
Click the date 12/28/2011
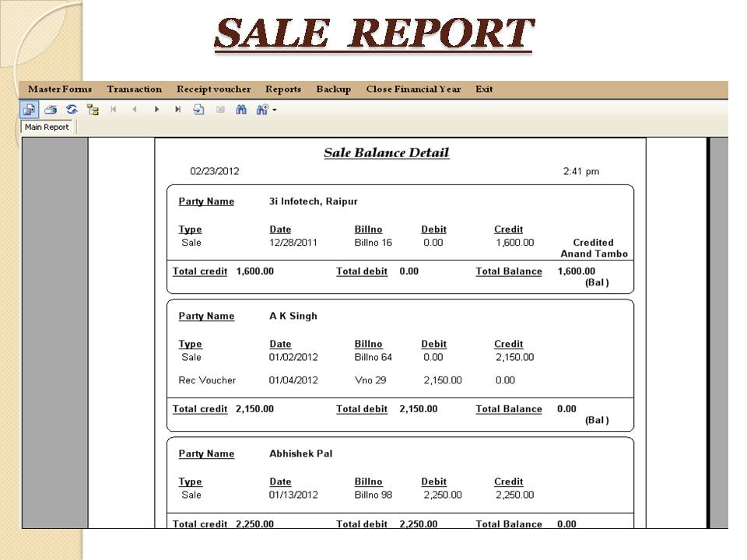(293, 243)
